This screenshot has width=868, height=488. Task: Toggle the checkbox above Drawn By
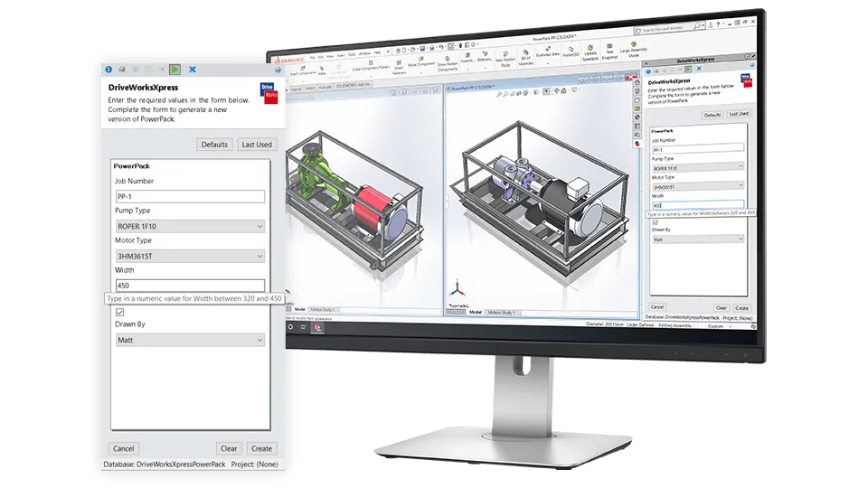click(120, 312)
